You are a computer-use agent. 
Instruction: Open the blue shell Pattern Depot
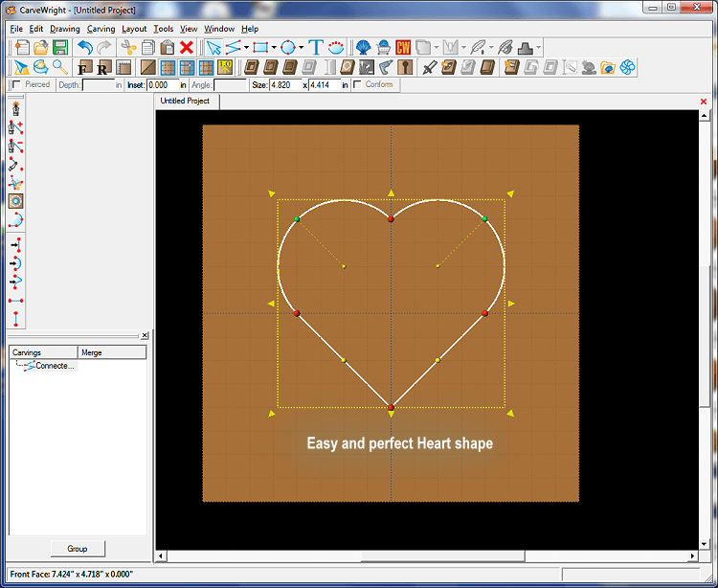pos(363,47)
